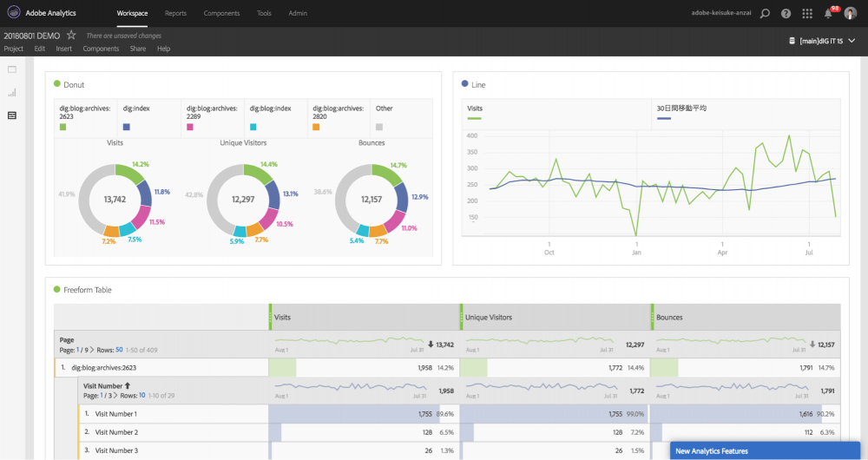Screen dimensions: 868x460
Task: Select the Bounces column header
Action: [x=746, y=317]
